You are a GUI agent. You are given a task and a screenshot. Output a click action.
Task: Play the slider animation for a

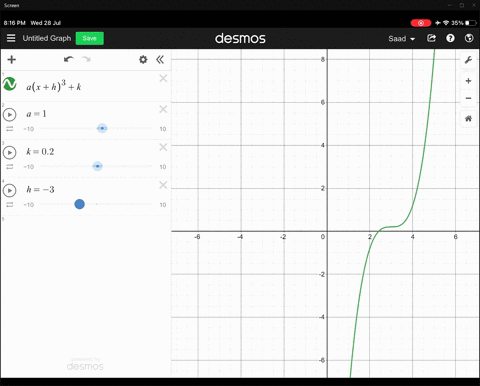click(x=10, y=115)
